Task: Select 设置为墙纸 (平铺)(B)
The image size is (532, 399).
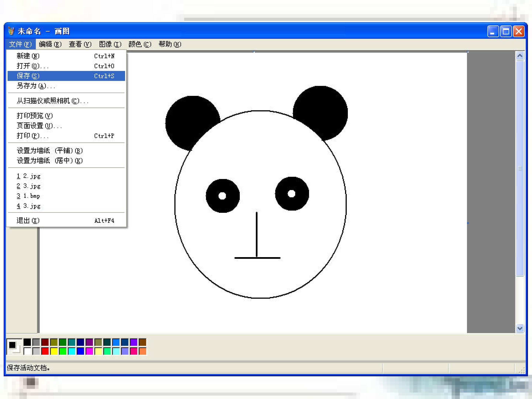Action: tap(66, 151)
